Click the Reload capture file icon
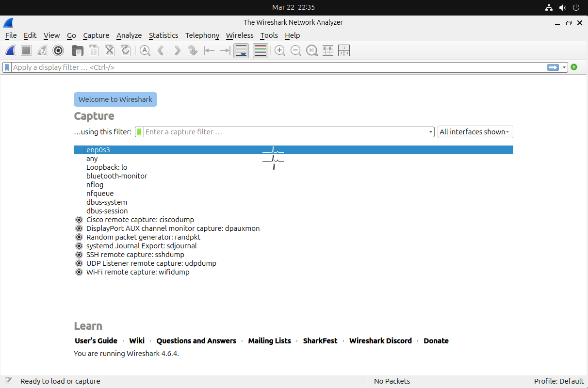588x388 pixels. 125,50
